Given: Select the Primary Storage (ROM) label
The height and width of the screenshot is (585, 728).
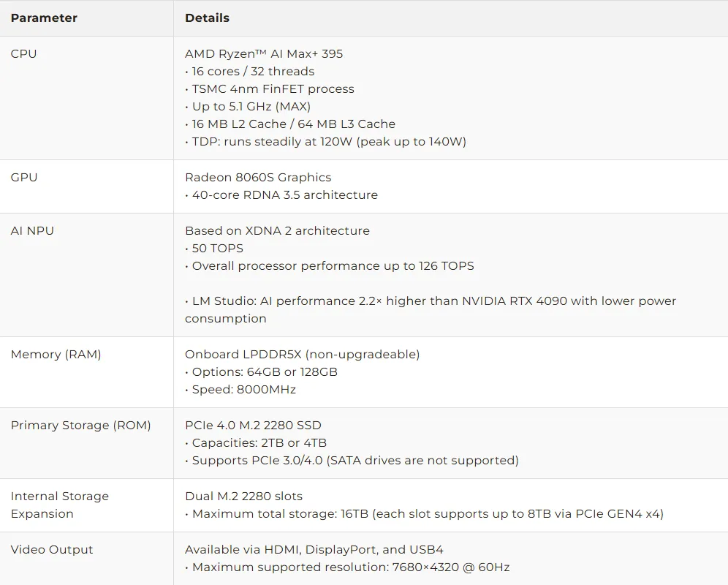Looking at the screenshot, I should pos(80,425).
